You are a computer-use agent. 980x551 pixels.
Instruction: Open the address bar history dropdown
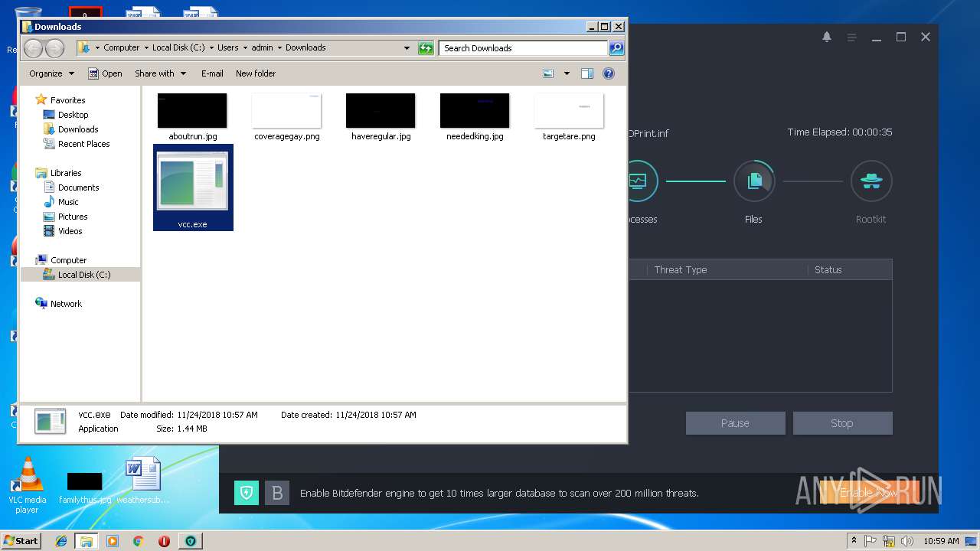(x=407, y=48)
